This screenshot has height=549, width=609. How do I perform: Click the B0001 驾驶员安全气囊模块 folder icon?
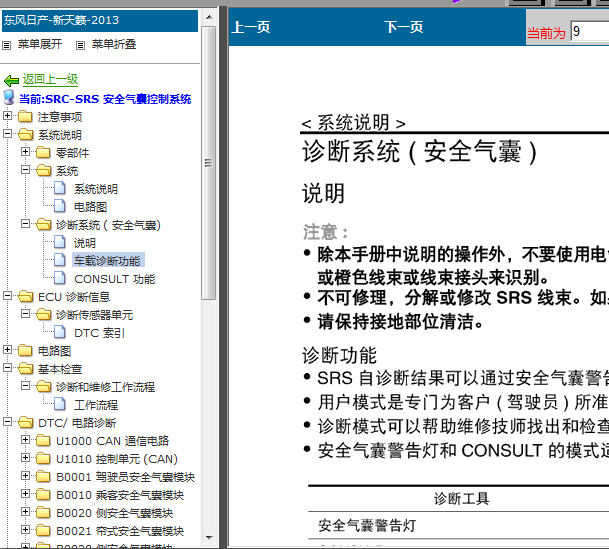pos(43,476)
